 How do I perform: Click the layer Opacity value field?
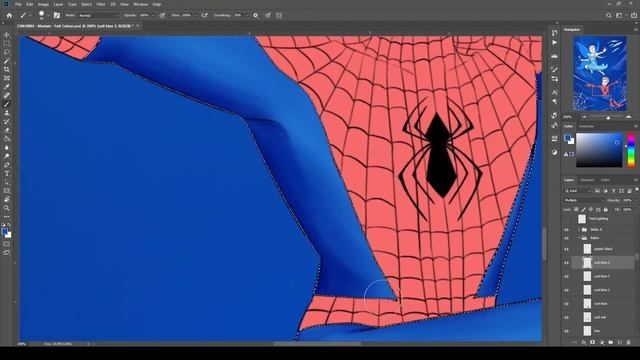(x=627, y=200)
